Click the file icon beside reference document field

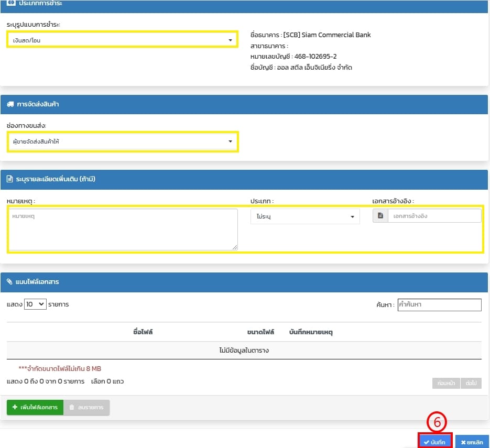click(x=380, y=216)
